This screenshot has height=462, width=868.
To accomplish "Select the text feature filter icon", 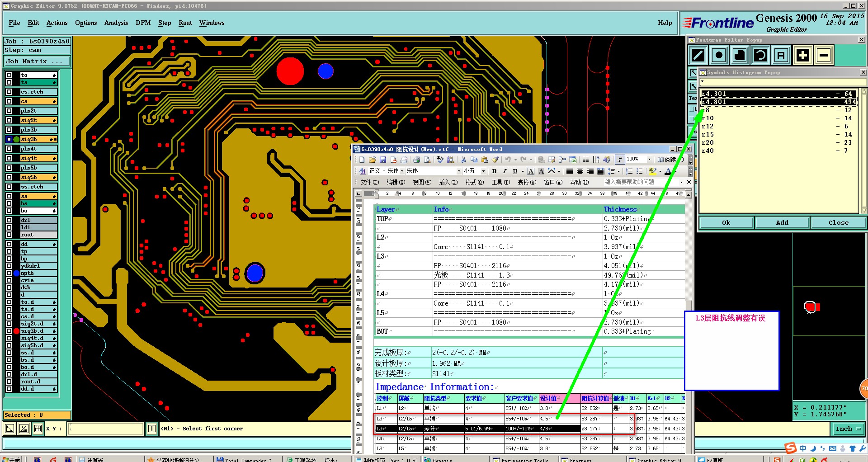I will click(781, 56).
